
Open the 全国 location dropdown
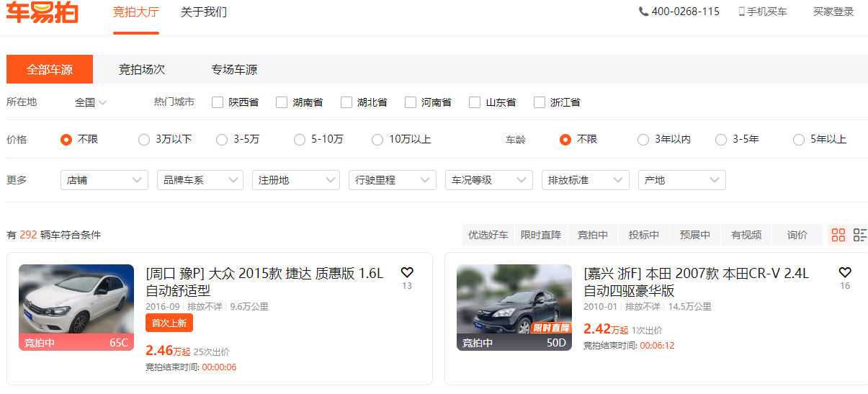91,102
